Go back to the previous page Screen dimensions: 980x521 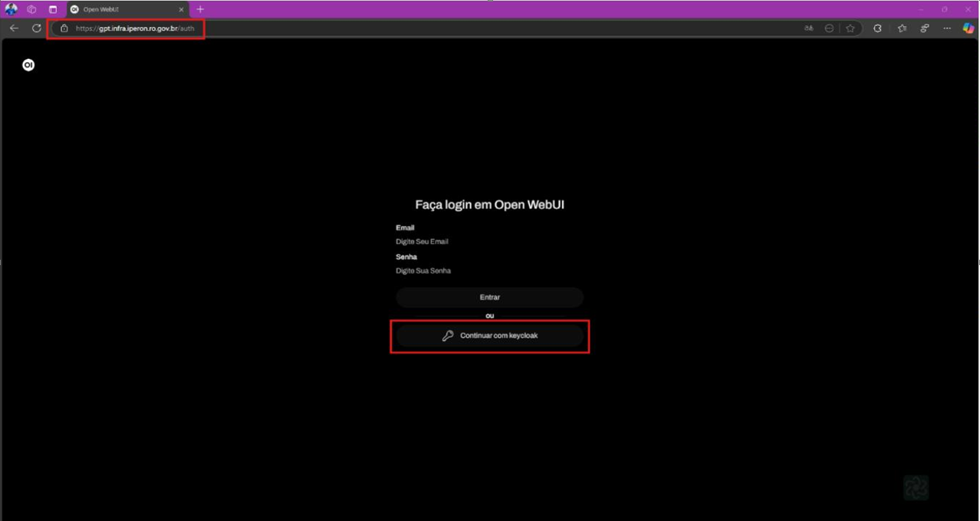[x=14, y=28]
